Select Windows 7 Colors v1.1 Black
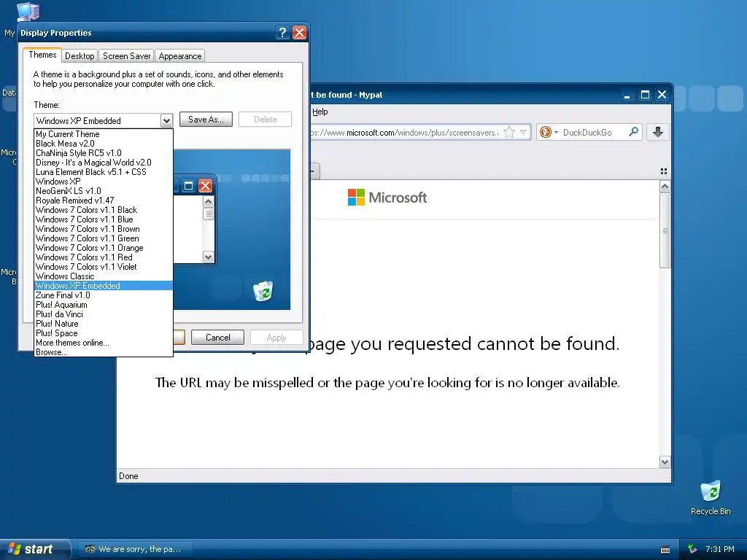 [x=104, y=210]
